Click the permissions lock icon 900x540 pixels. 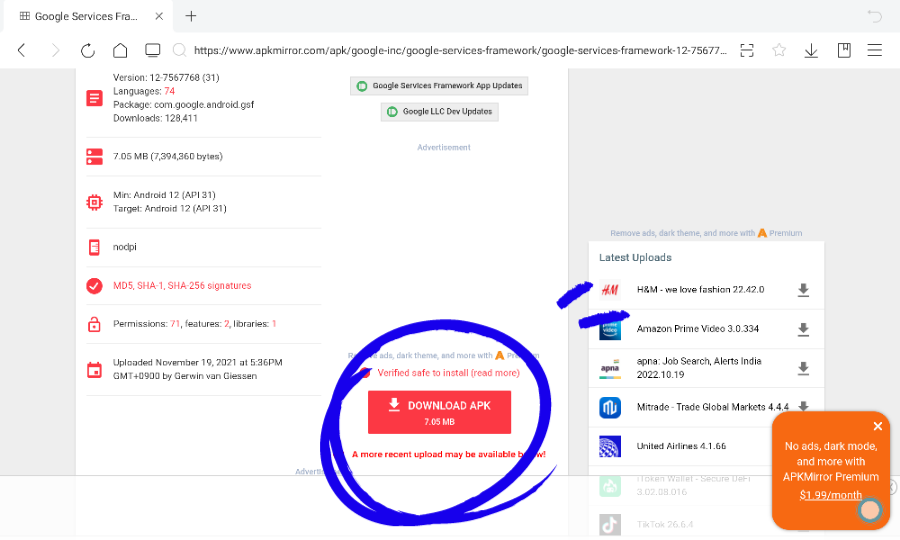point(94,324)
